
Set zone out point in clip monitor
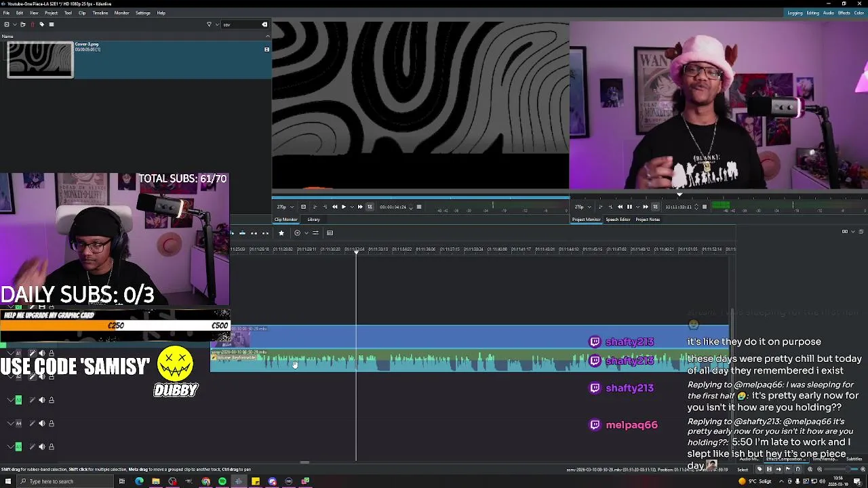tap(325, 207)
